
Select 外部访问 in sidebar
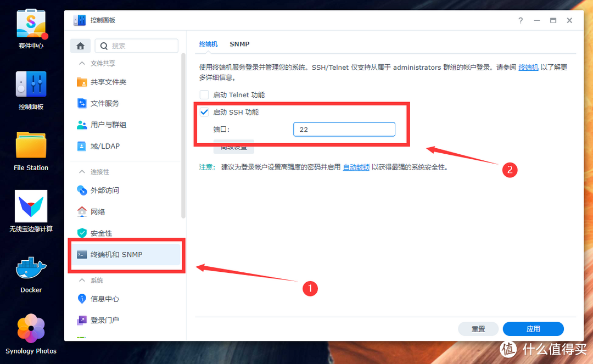point(126,190)
